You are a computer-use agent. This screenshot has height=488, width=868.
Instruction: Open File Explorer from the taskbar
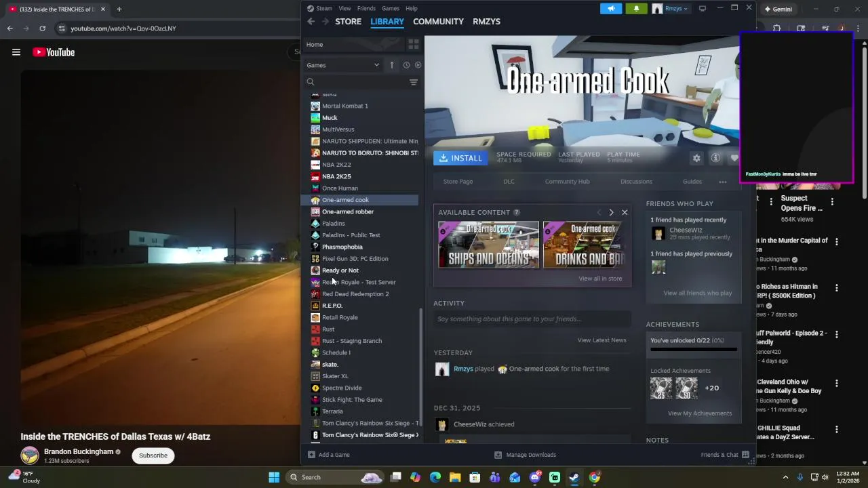click(x=455, y=477)
